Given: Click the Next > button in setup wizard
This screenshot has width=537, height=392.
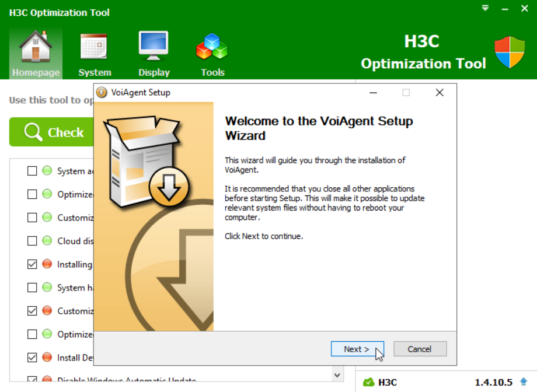Looking at the screenshot, I should [357, 349].
